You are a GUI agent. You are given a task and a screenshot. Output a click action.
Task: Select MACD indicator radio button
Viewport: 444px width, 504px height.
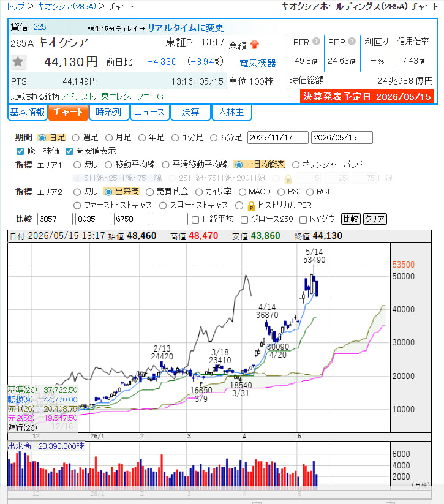243,192
